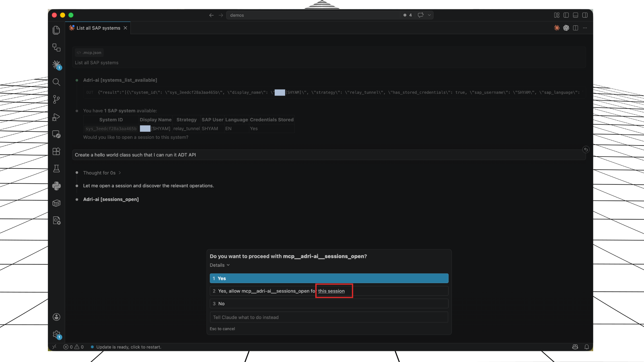Open notifications via the bell icon

click(x=587, y=347)
